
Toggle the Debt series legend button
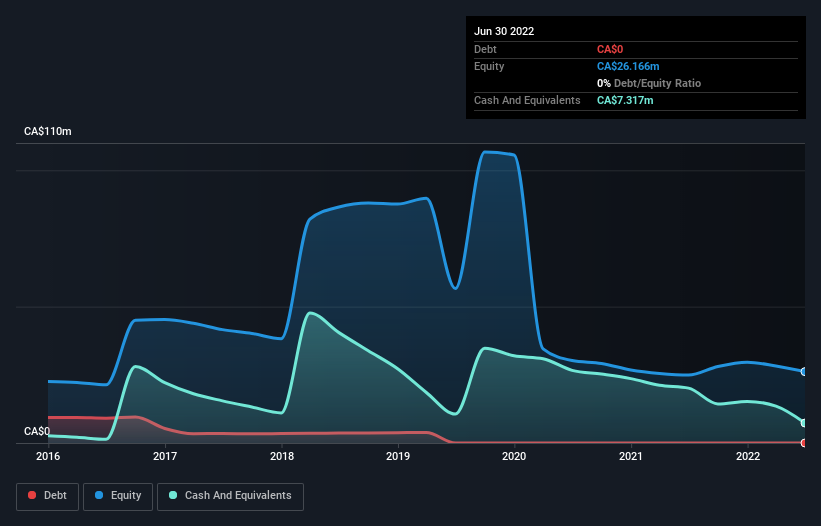coord(47,496)
